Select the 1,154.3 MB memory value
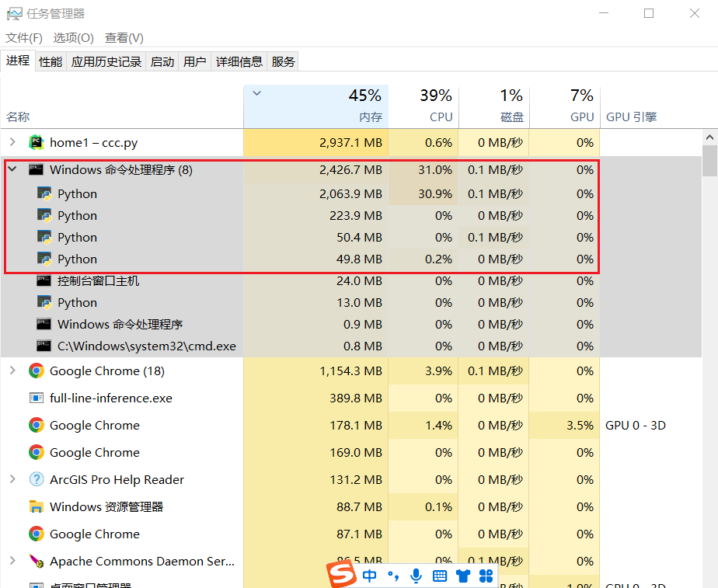Viewport: 718px width, 588px height. tap(350, 371)
